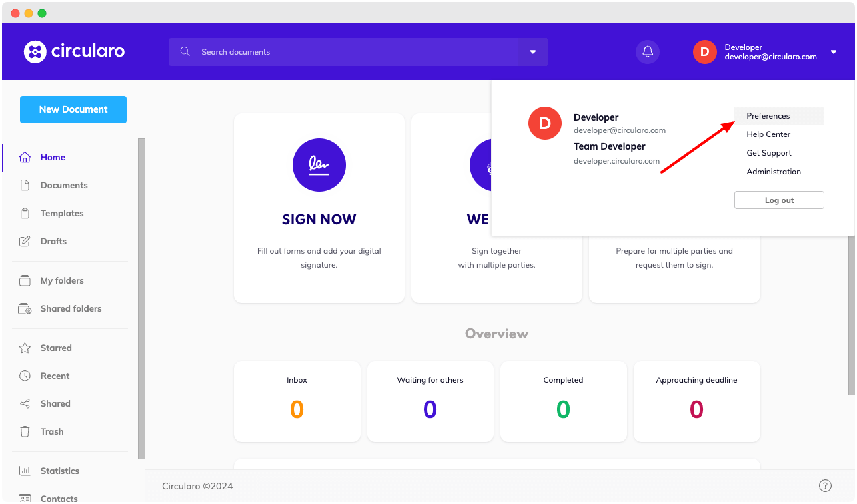Click the notification bell icon
This screenshot has height=504, width=857.
point(647,52)
